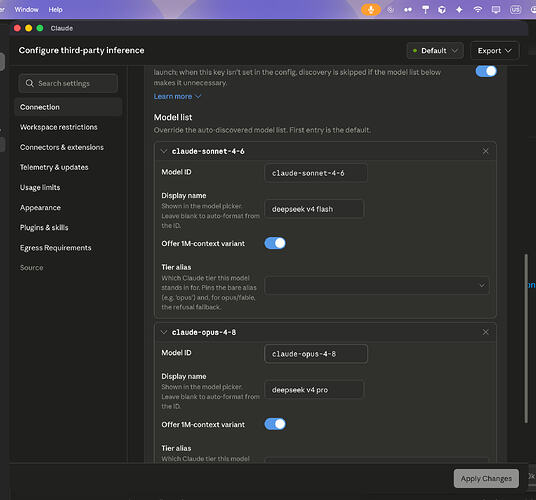Click the Search settings field
536x500 pixels.
[68, 83]
